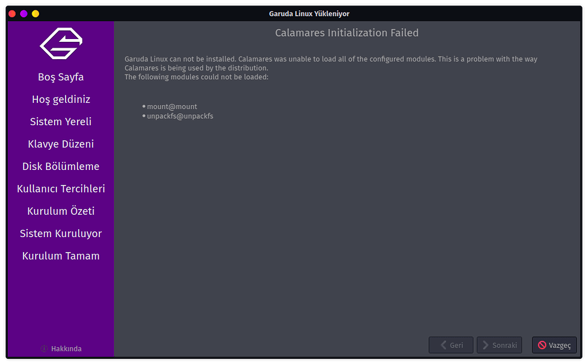Image resolution: width=588 pixels, height=364 pixels.
Task: Click the Vazgeç button
Action: click(554, 345)
